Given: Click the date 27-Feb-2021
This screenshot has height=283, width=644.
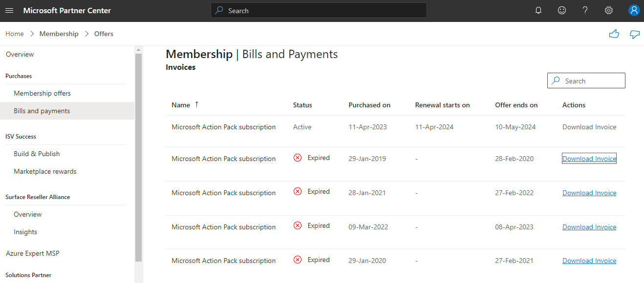Looking at the screenshot, I should pos(515,261).
